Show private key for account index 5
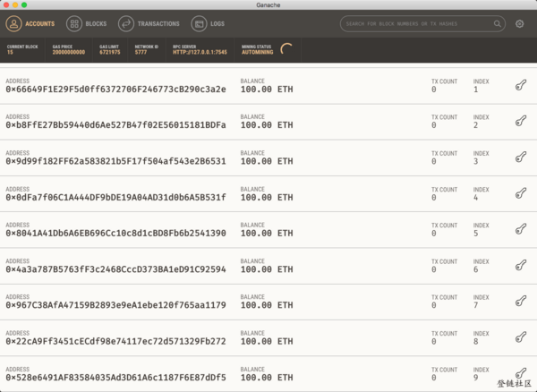 [x=521, y=229]
